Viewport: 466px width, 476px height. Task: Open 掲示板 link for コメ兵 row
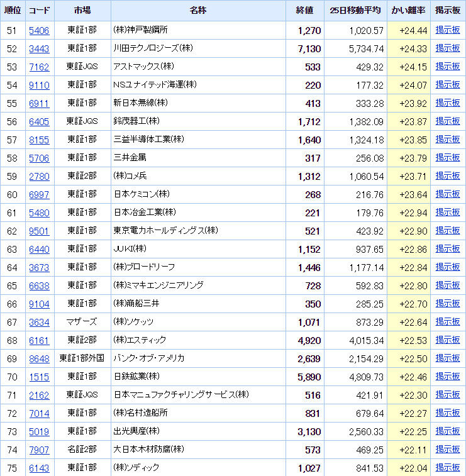(x=448, y=176)
